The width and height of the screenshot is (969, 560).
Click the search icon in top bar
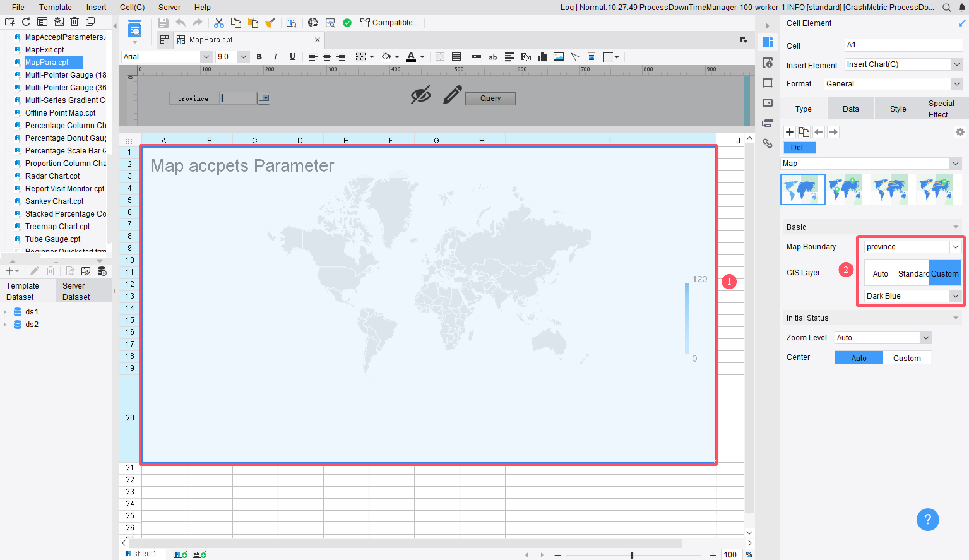pos(946,7)
